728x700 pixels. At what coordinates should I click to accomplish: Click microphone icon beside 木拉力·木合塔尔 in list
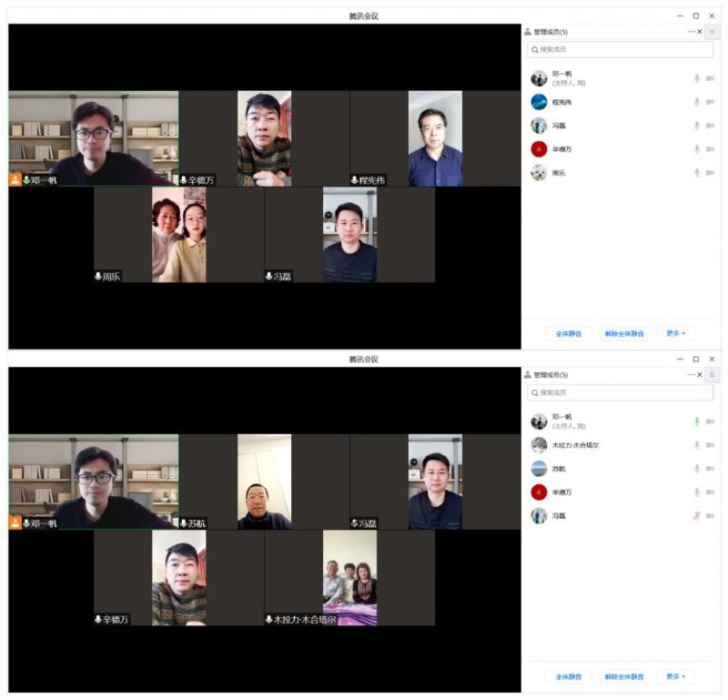click(x=697, y=445)
